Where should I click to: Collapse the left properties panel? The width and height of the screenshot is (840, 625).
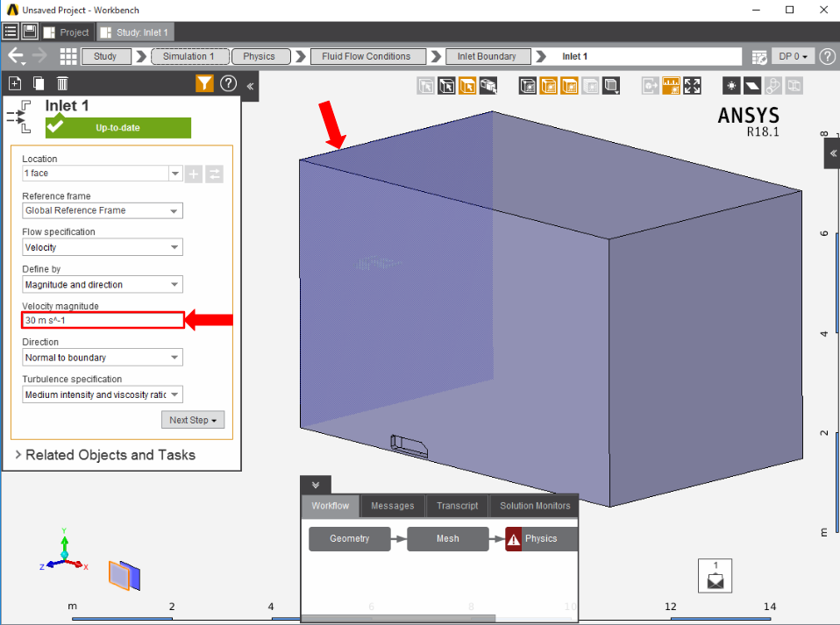click(x=250, y=86)
